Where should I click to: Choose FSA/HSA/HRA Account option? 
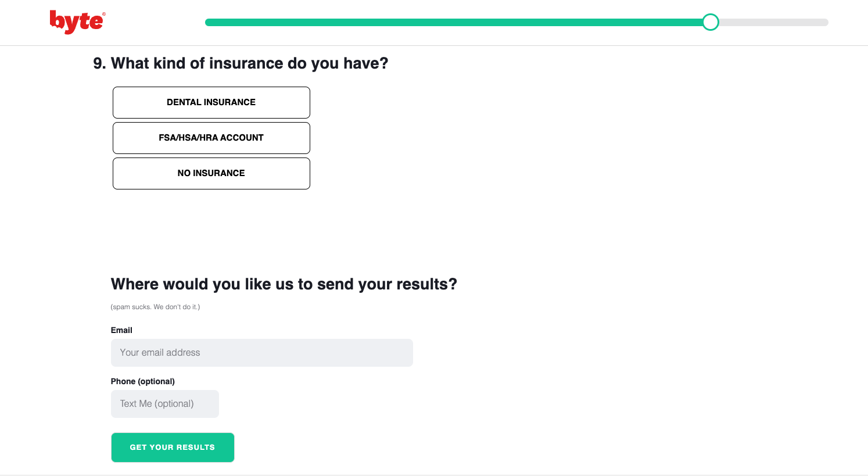pyautogui.click(x=211, y=138)
